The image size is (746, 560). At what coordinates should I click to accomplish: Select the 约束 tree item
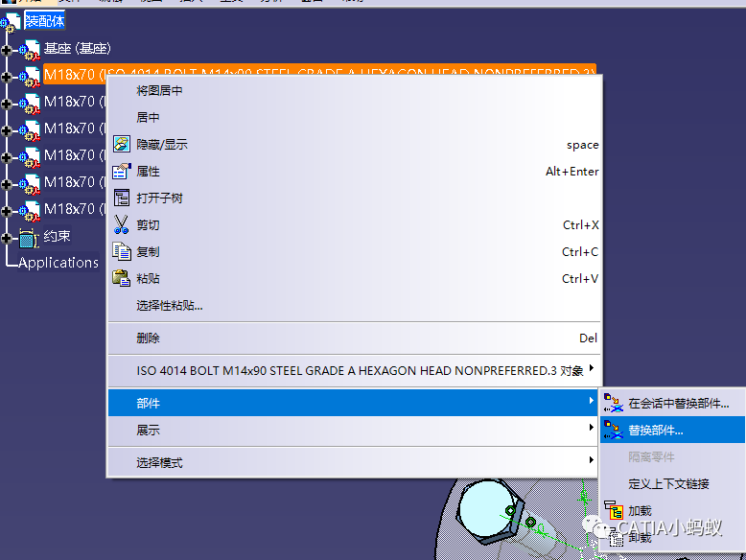click(58, 236)
